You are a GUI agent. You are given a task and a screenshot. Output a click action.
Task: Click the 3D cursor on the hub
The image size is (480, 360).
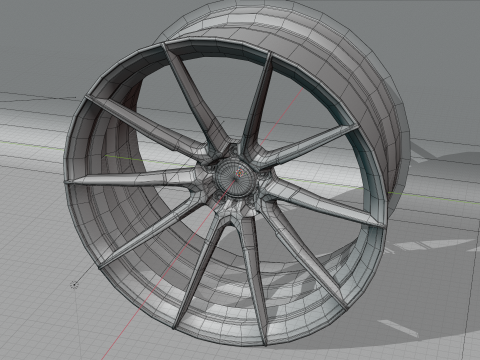[240, 173]
